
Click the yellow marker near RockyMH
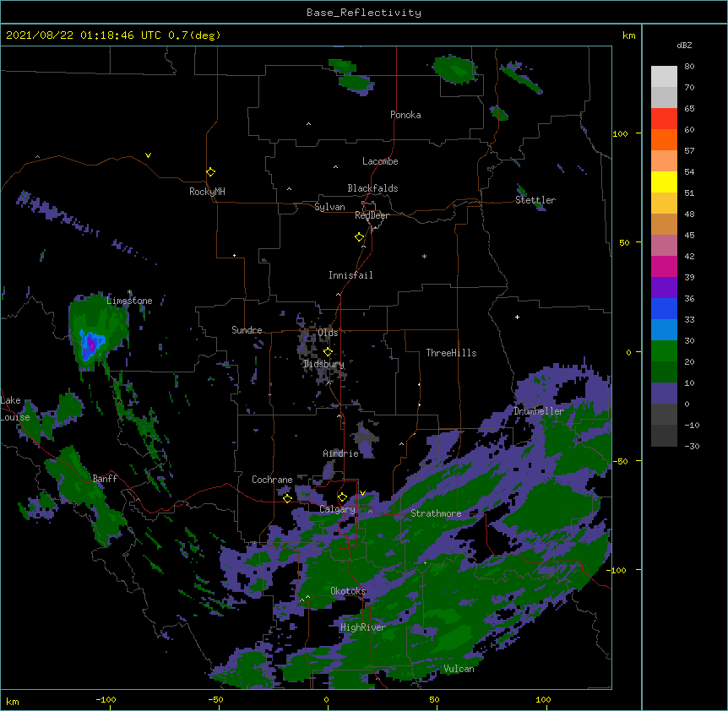pos(211,171)
